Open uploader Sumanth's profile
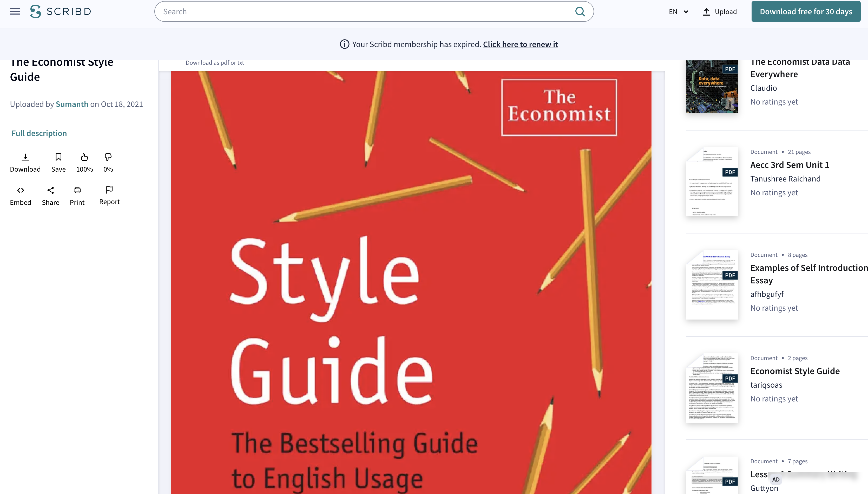This screenshot has height=494, width=868. 72,104
